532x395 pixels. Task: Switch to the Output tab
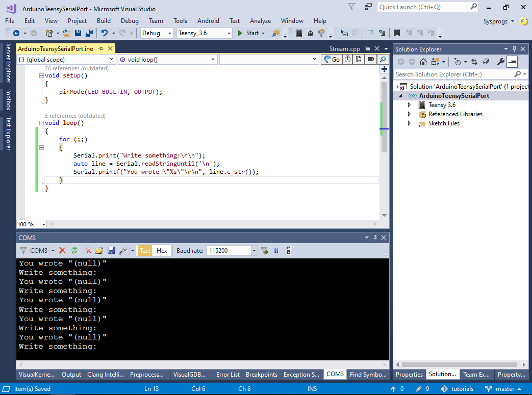71,374
